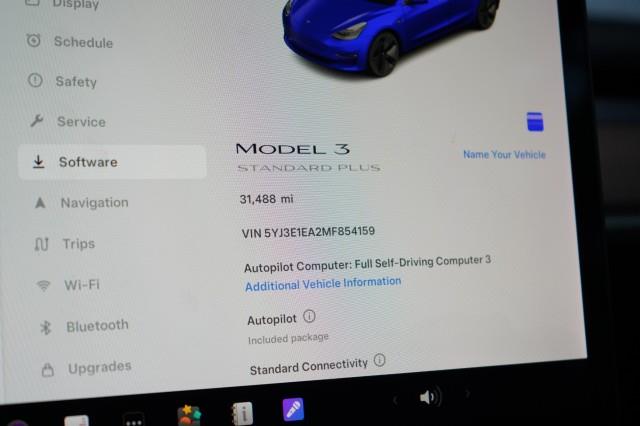Select the Software download icon

(x=38, y=162)
